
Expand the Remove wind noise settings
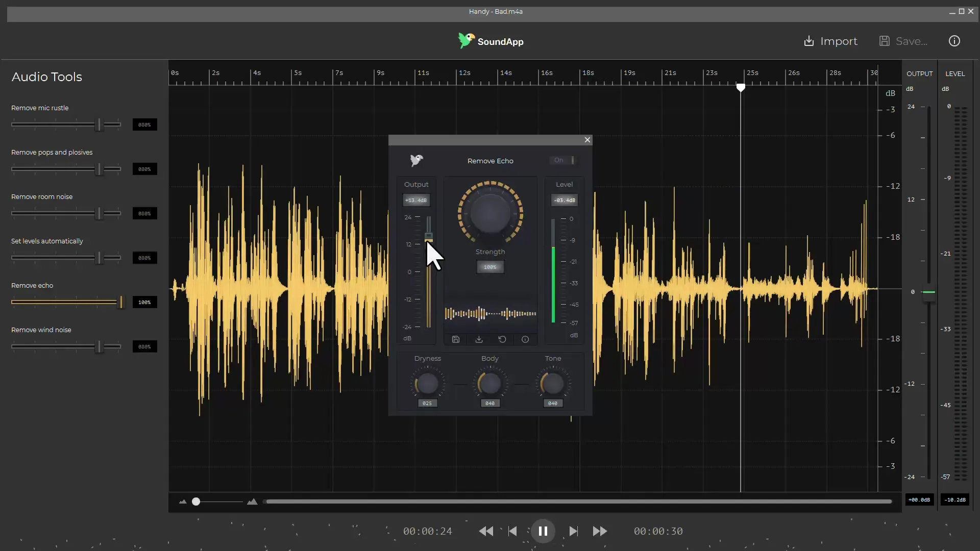click(x=41, y=330)
